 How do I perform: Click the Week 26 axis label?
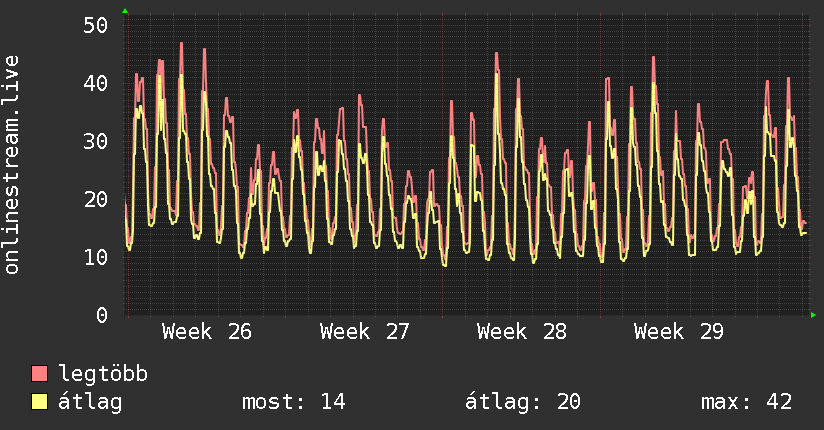pos(207,332)
